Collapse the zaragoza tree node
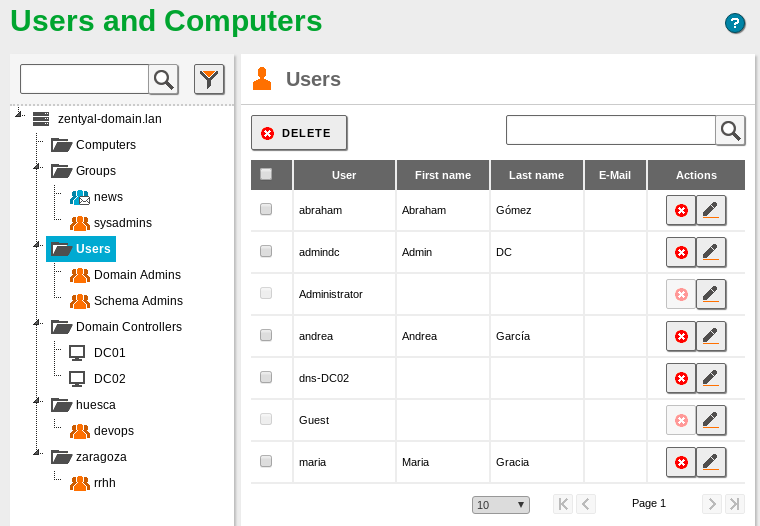 pos(37,453)
